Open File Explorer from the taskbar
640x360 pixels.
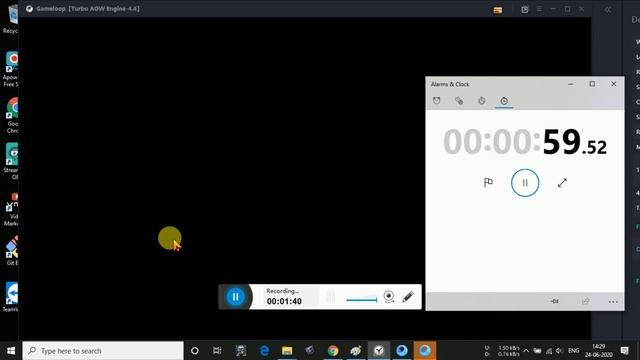287,351
